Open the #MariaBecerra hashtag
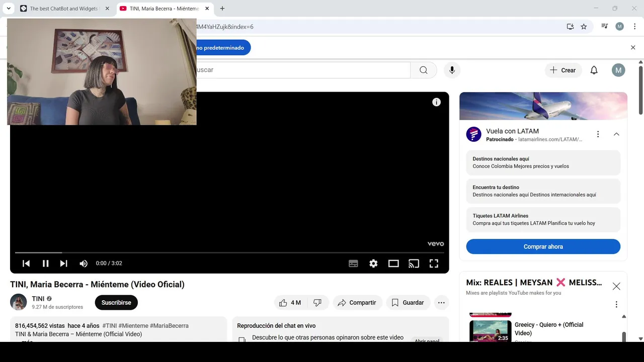Screen dimensions: 644x362 pos(169,326)
